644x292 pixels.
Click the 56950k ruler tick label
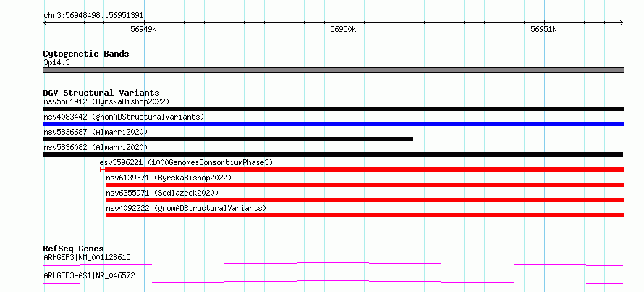pyautogui.click(x=344, y=29)
